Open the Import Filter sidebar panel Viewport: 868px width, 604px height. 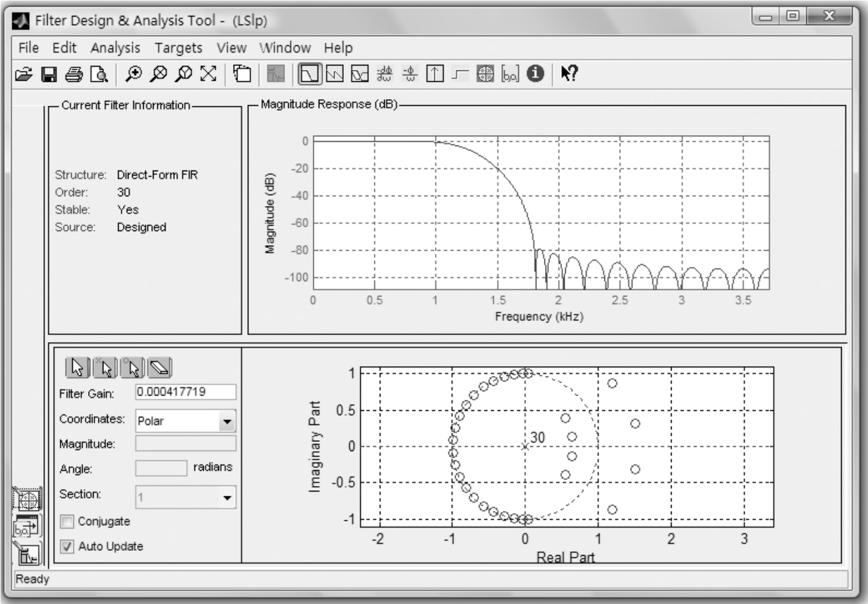pos(26,526)
